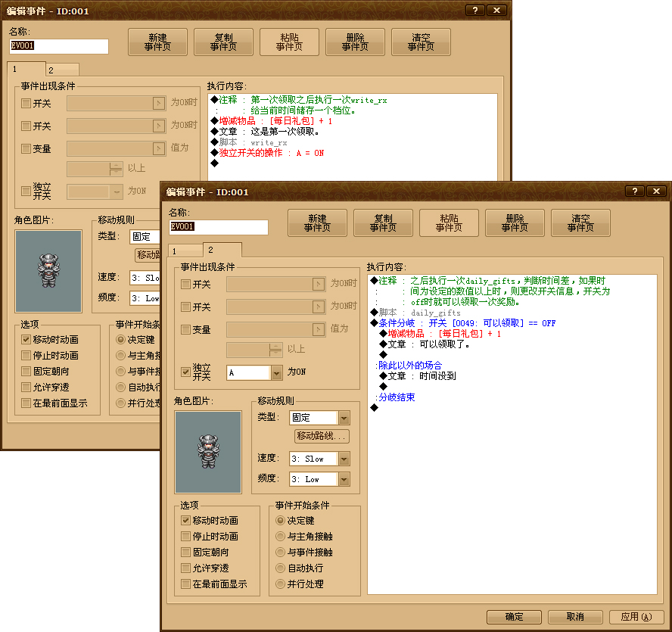Viewport: 672px width, 632px height.
Task: Click 复制事件页 in the back window
Action: [x=223, y=42]
